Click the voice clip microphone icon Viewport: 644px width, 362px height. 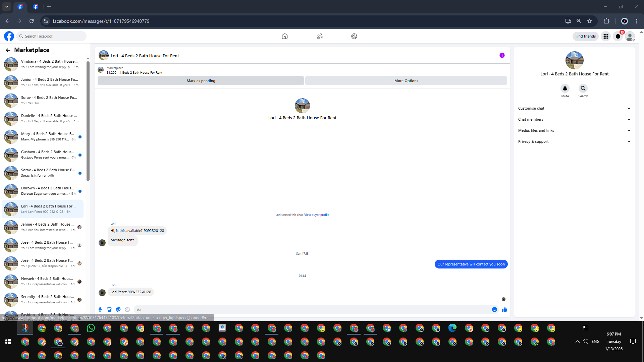(x=100, y=310)
